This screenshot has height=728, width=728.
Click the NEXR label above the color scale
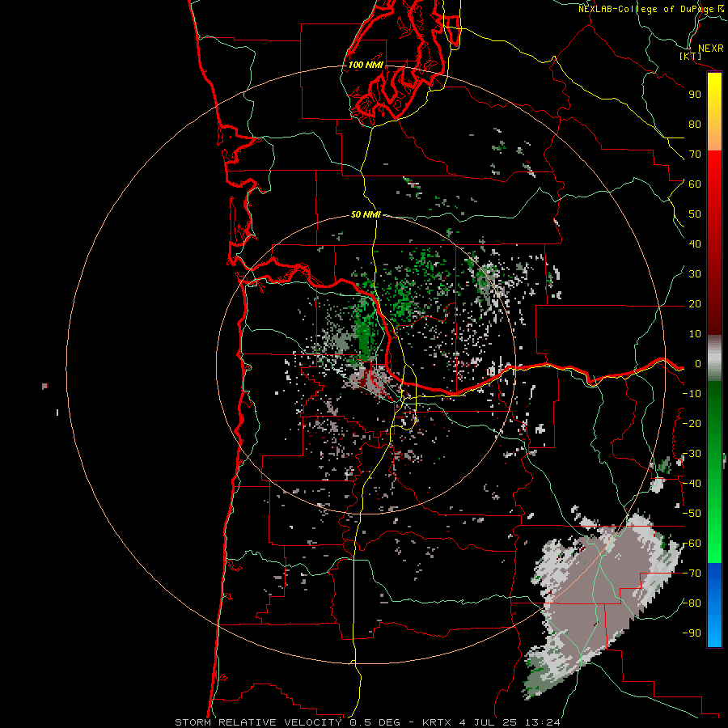(710, 49)
